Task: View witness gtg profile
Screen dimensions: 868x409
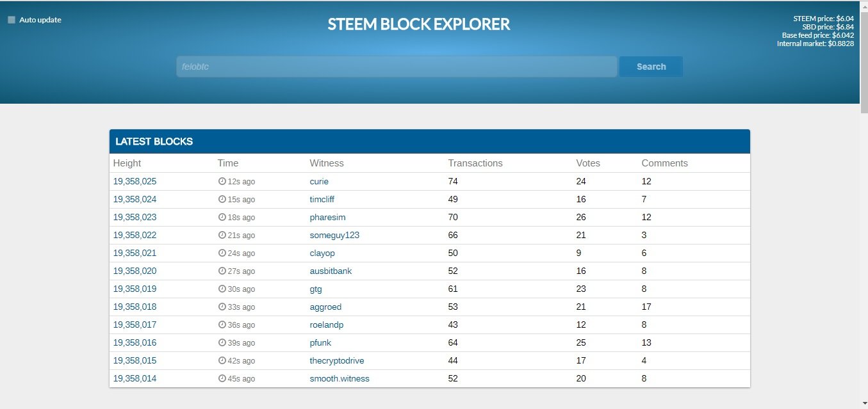Action: coord(316,289)
